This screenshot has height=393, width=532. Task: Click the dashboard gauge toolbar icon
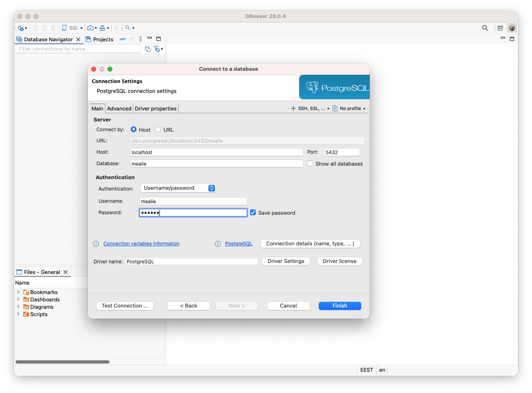(90, 28)
